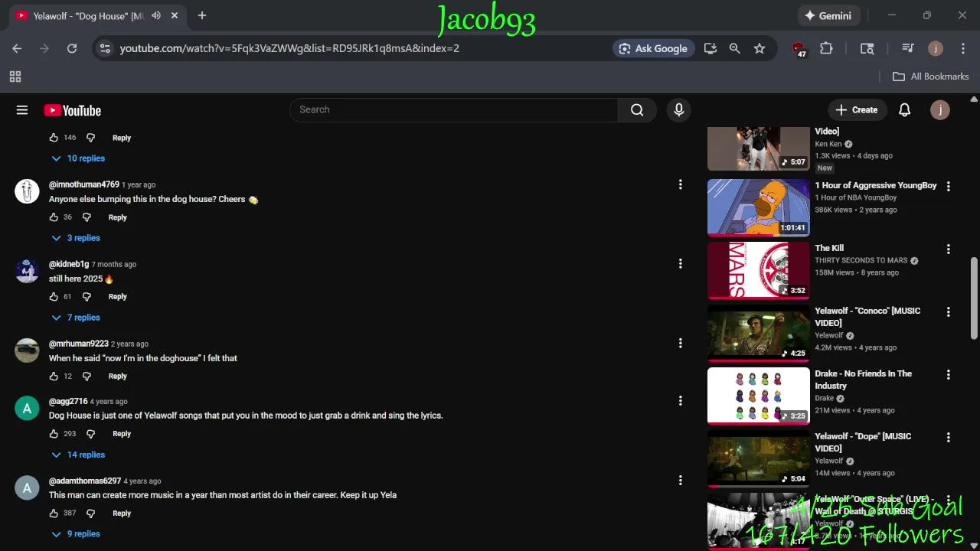Image resolution: width=980 pixels, height=551 pixels.
Task: Open options for Drake No Friends video
Action: (x=948, y=374)
